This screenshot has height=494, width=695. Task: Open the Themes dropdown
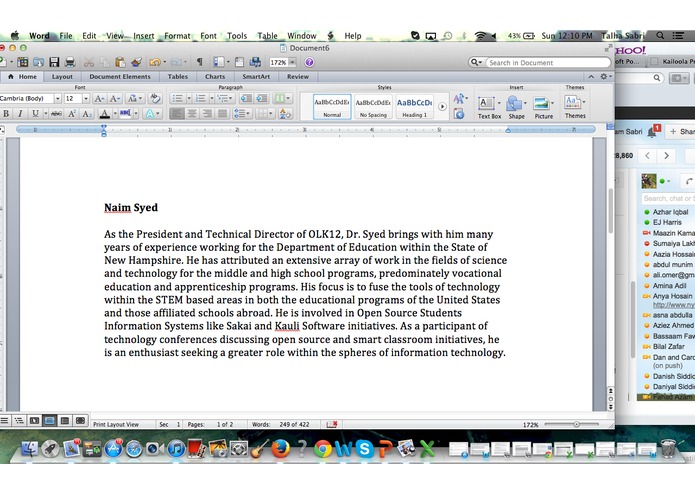pyautogui.click(x=575, y=106)
